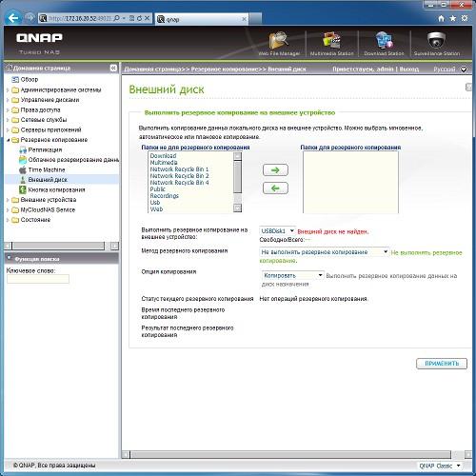Click the help icon beside page title
The height and width of the screenshot is (476, 476).
point(468,87)
